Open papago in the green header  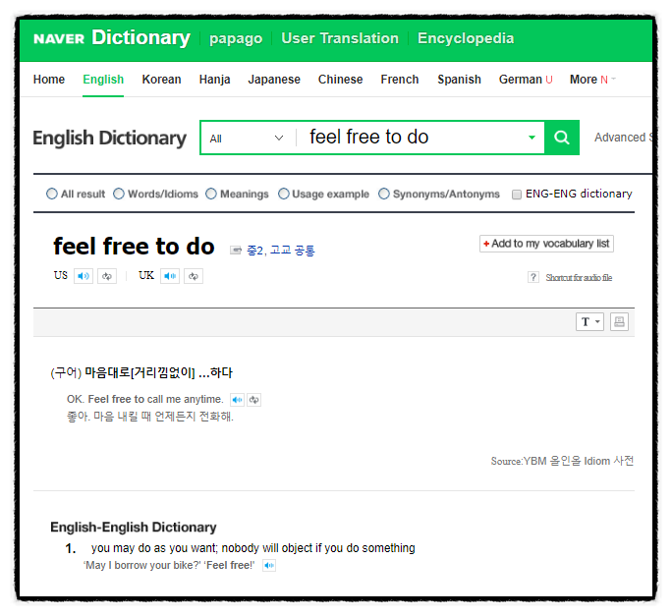(236, 38)
